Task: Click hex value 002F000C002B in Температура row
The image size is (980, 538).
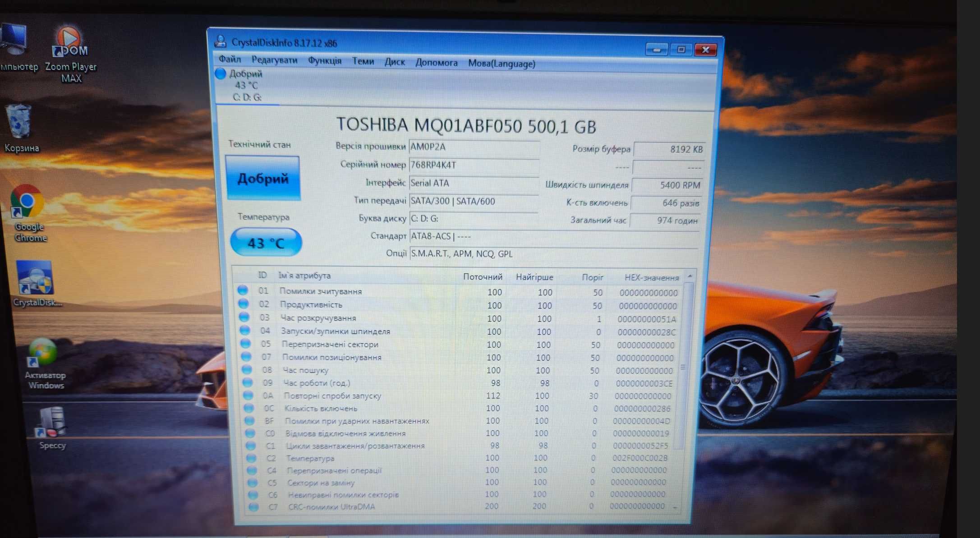Action: (x=640, y=458)
